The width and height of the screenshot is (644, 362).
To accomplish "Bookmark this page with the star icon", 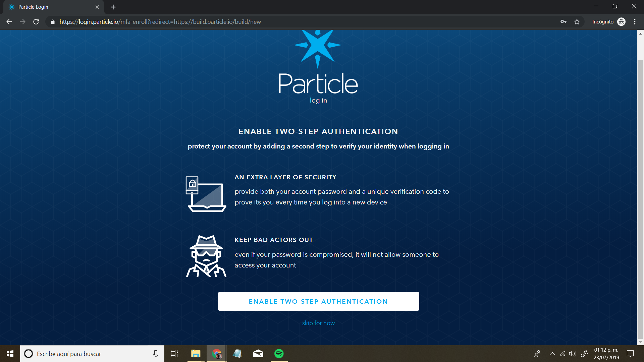I will [x=577, y=22].
